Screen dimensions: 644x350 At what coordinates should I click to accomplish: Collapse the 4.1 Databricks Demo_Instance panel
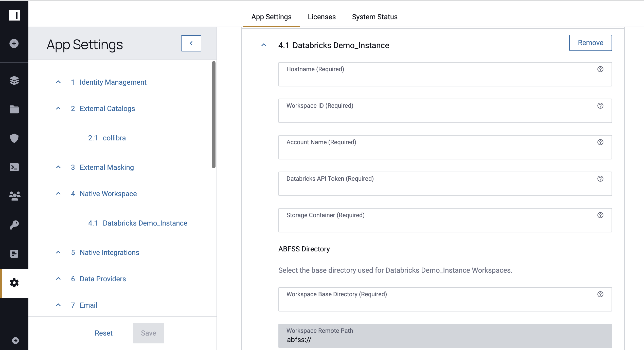264,45
